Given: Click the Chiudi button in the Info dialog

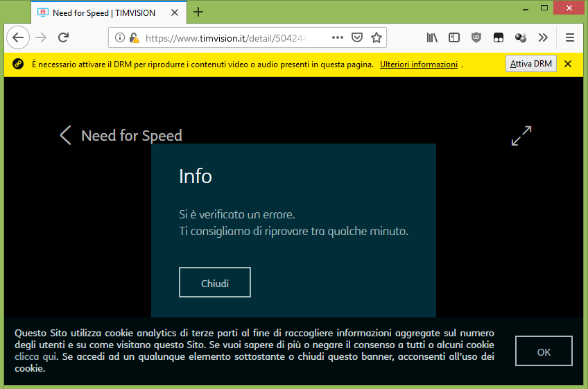Looking at the screenshot, I should [x=215, y=282].
